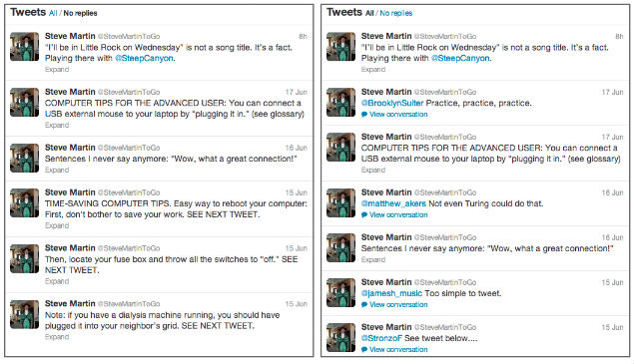
Task: Click the conversation bubble icon under the @jamesh_music reply
Action: pos(364,304)
